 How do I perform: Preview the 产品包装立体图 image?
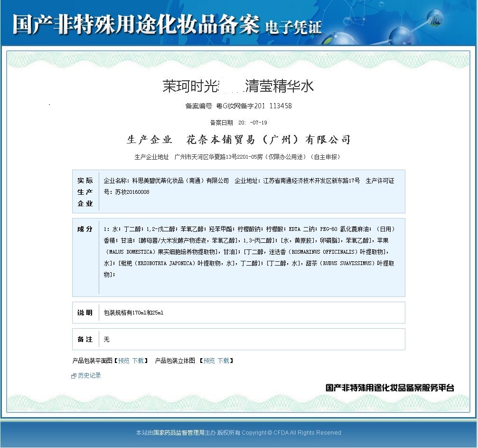209,361
